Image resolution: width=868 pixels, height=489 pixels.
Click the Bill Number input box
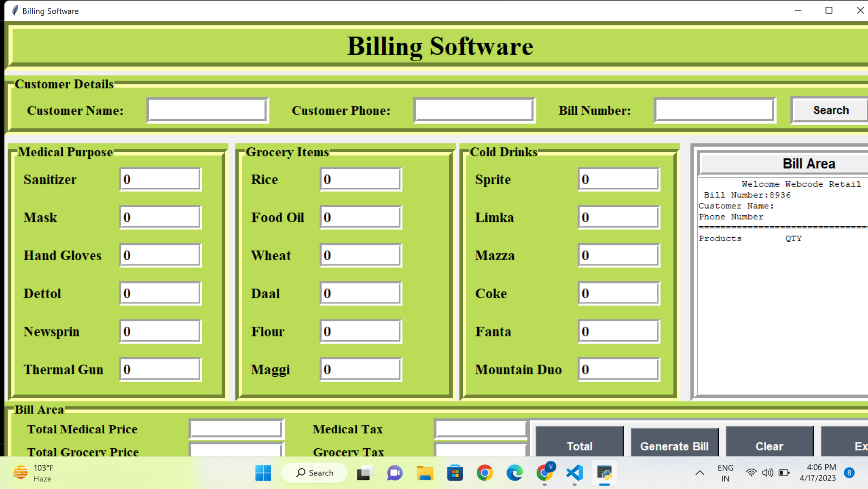pos(714,110)
